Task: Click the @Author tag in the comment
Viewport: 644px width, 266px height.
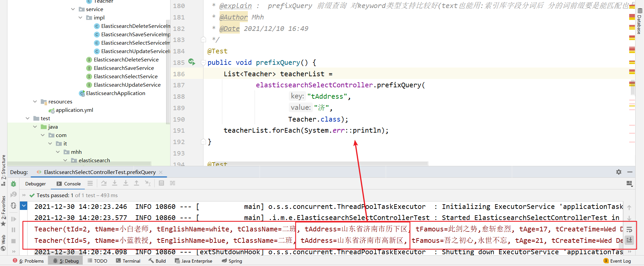Action: (233, 17)
